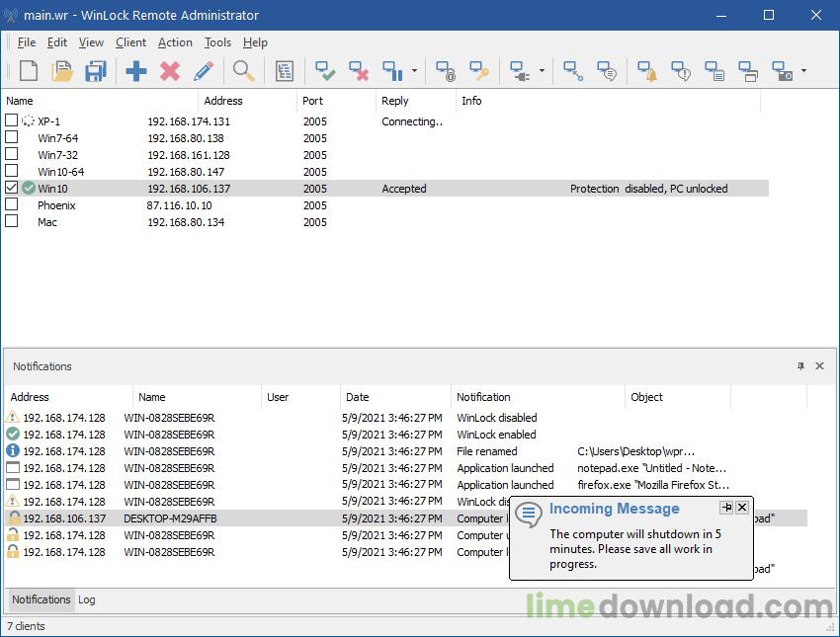Click the computer with list document icon

click(714, 71)
